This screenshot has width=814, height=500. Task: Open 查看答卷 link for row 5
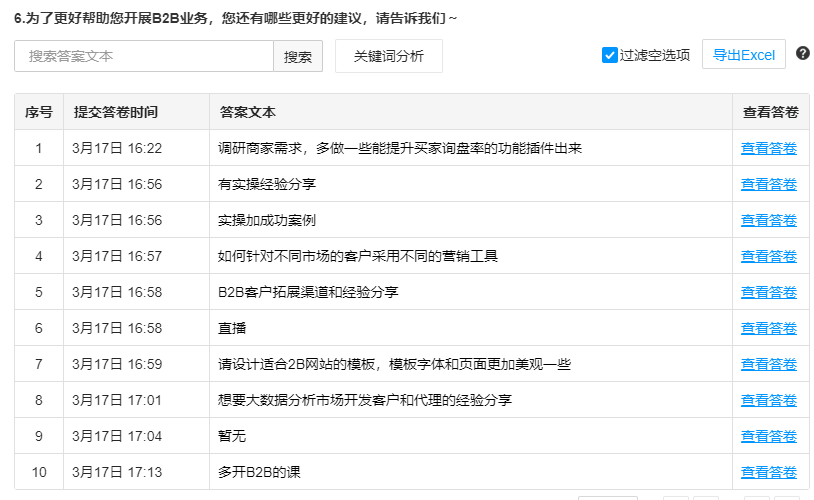[x=769, y=292]
